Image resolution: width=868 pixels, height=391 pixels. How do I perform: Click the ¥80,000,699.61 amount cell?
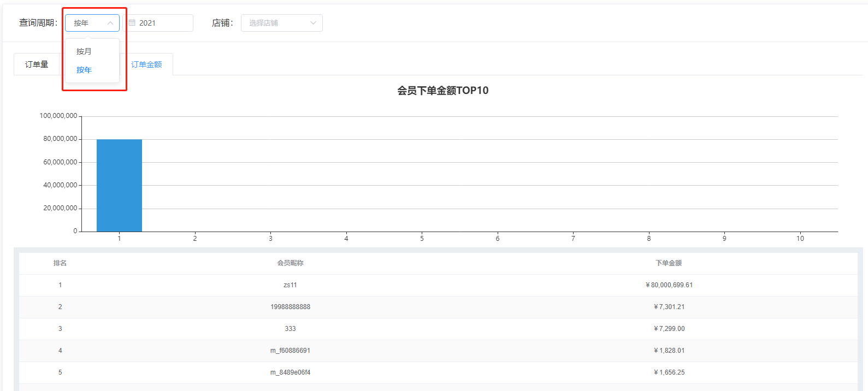coord(669,285)
